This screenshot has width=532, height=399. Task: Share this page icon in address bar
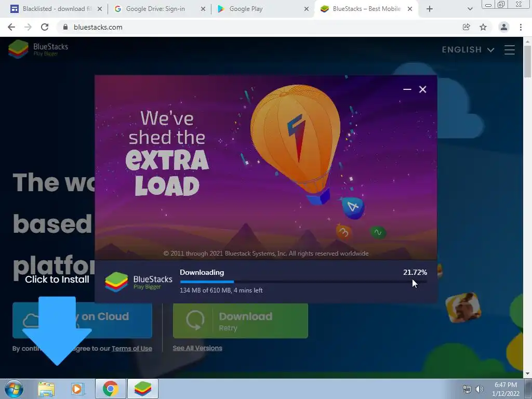(x=467, y=27)
